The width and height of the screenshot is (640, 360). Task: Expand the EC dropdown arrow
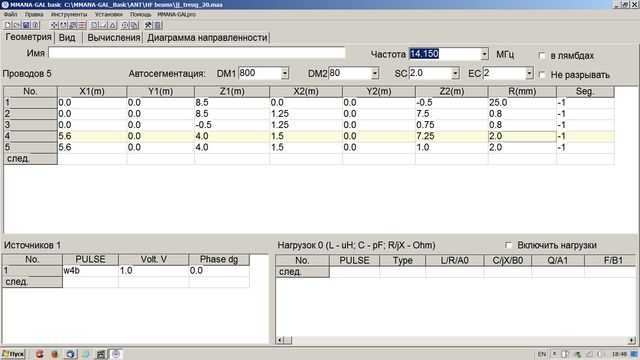(529, 73)
